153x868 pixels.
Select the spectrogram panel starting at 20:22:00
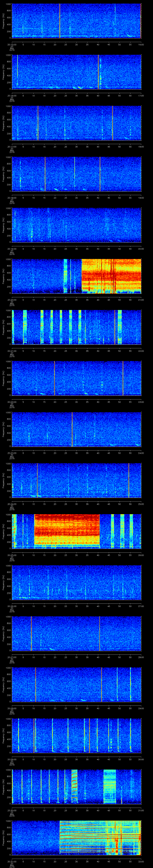76,378
